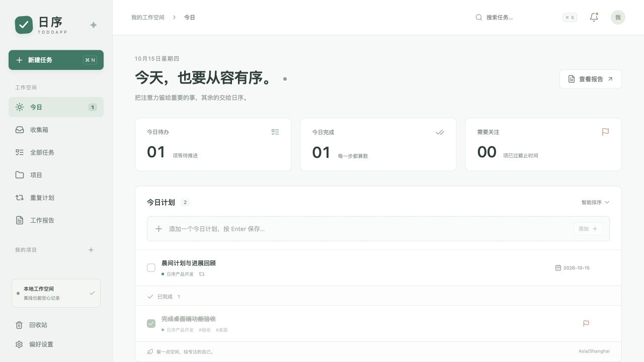Check the 晨间计划与进展回顾 checkbox
The height and width of the screenshot is (362, 644).
click(151, 268)
